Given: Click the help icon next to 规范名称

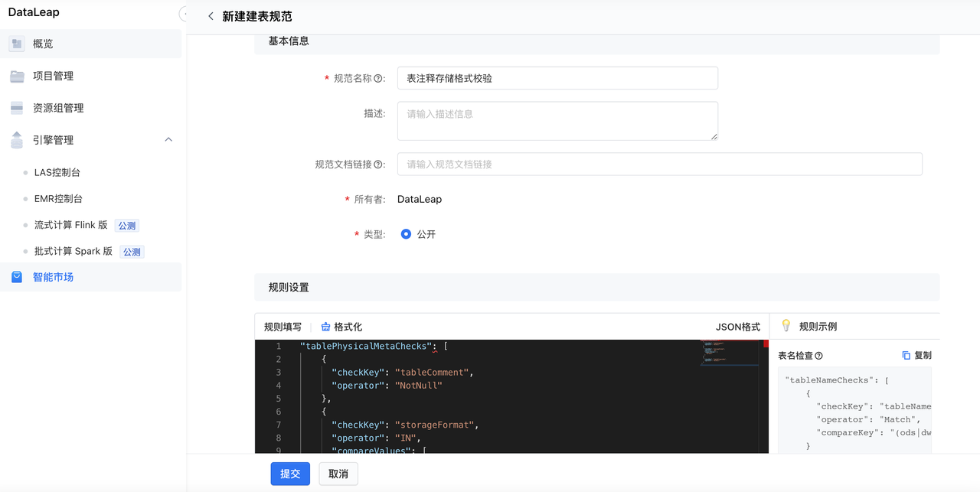Looking at the screenshot, I should pyautogui.click(x=378, y=78).
